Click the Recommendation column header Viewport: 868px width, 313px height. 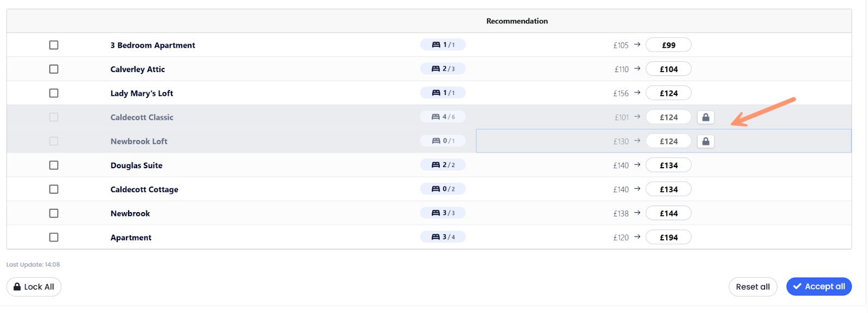pyautogui.click(x=516, y=21)
